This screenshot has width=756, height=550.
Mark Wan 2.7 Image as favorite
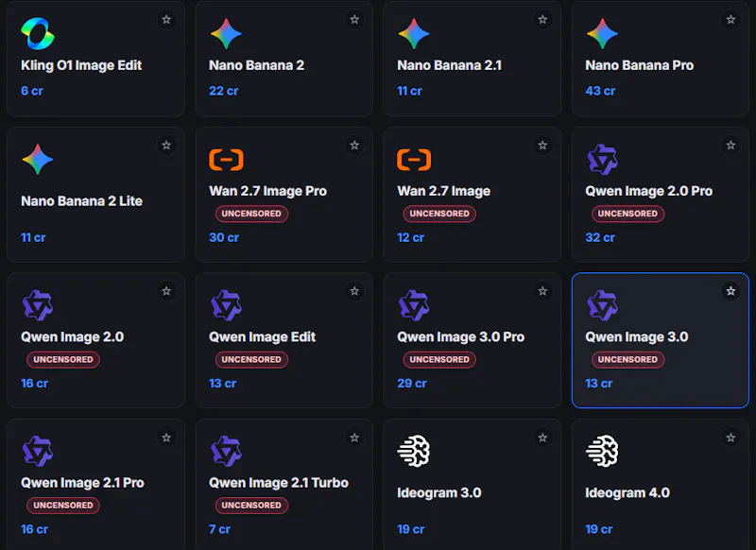(x=542, y=146)
